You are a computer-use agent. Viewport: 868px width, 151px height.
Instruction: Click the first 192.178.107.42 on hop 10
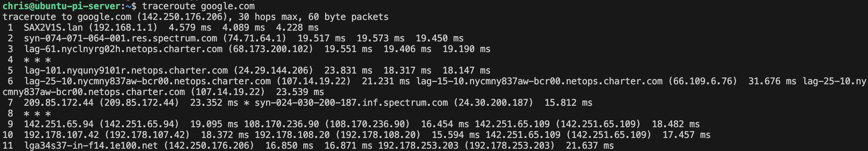pyautogui.click(x=61, y=135)
